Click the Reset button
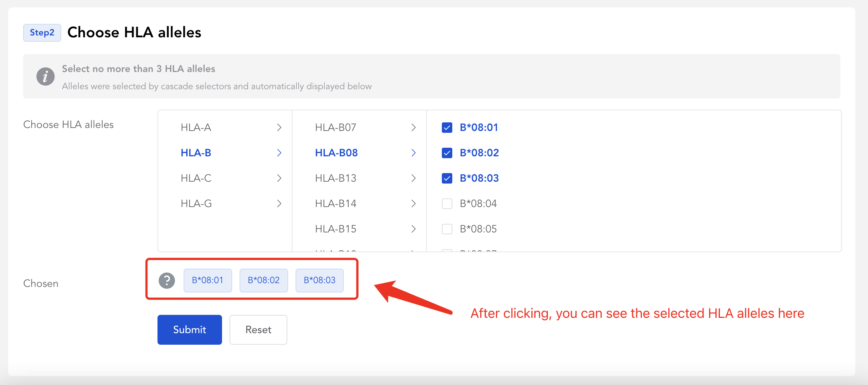Viewport: 868px width, 385px height. (258, 330)
